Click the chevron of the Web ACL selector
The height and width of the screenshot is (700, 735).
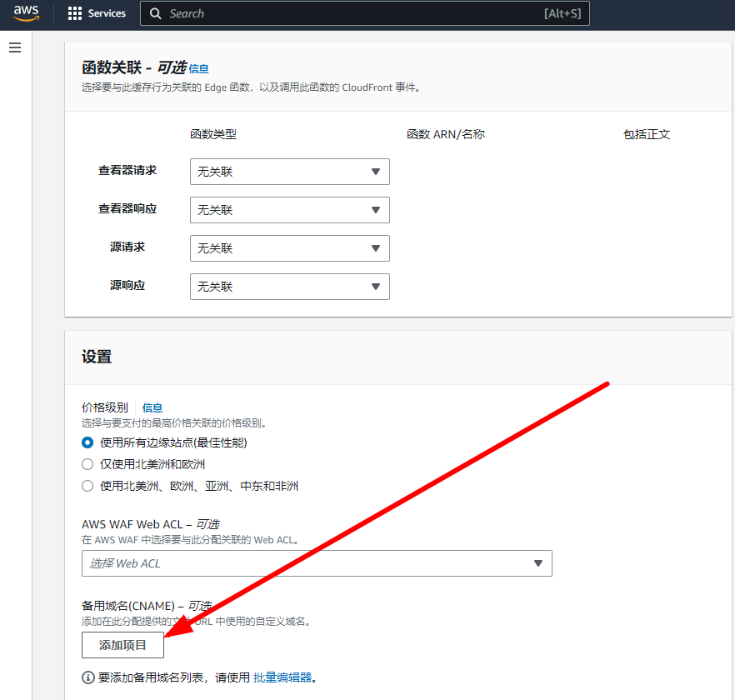538,563
